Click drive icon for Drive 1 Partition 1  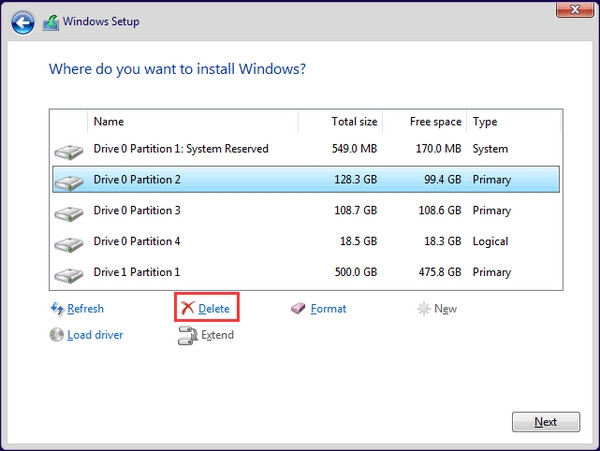(x=68, y=275)
